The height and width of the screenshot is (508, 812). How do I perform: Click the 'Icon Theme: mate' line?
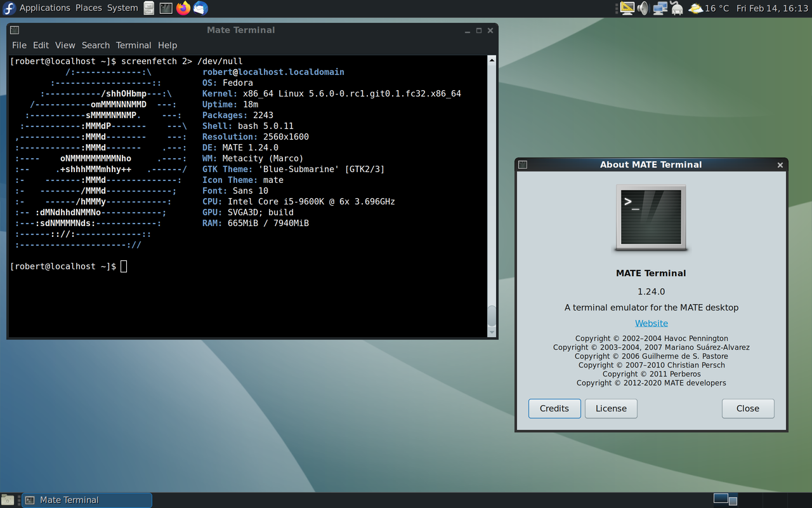click(x=243, y=180)
